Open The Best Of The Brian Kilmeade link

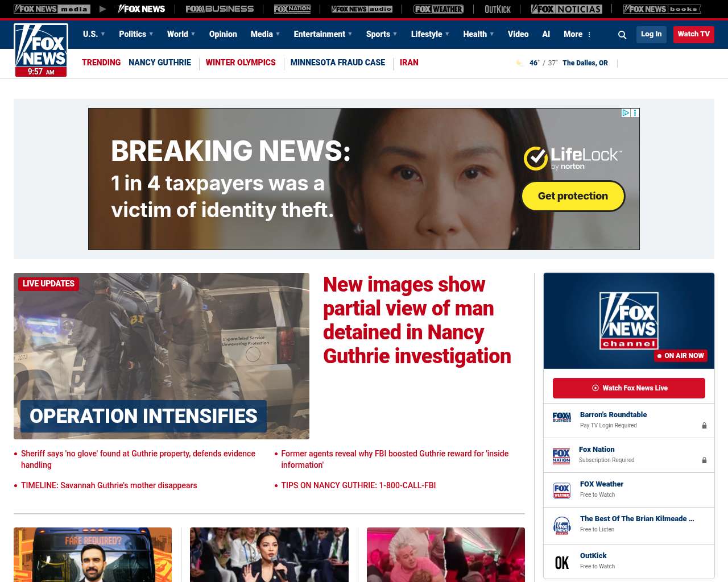pyautogui.click(x=637, y=519)
